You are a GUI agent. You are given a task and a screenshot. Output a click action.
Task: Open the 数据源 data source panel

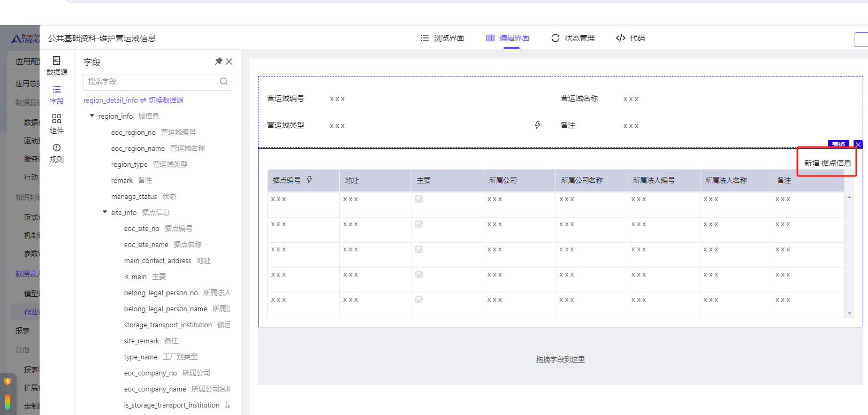coord(57,66)
